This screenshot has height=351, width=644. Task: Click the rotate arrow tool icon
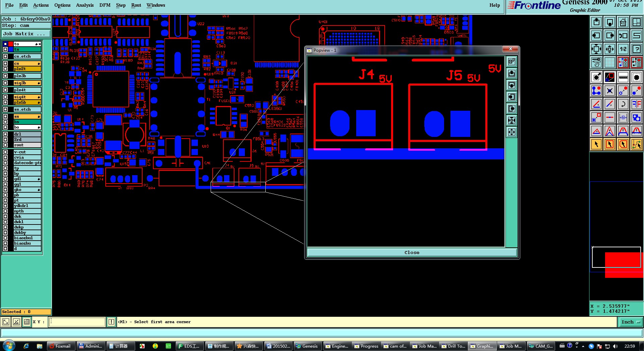pos(623,104)
